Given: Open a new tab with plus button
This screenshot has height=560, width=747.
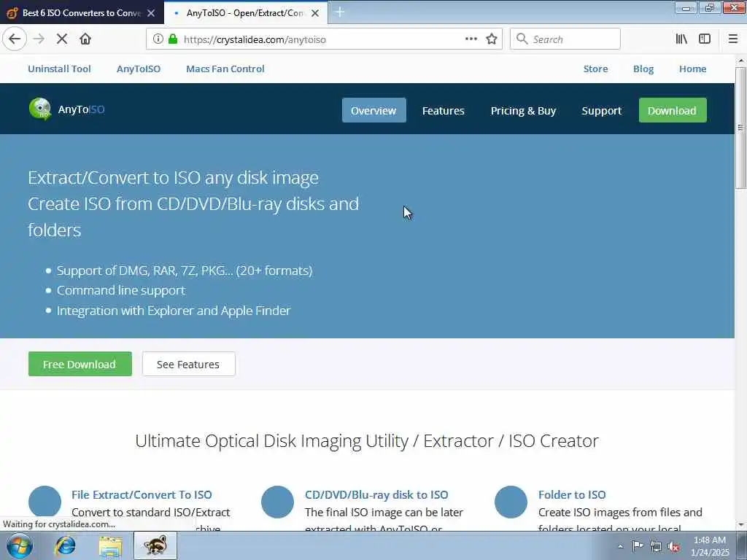Looking at the screenshot, I should (x=340, y=12).
